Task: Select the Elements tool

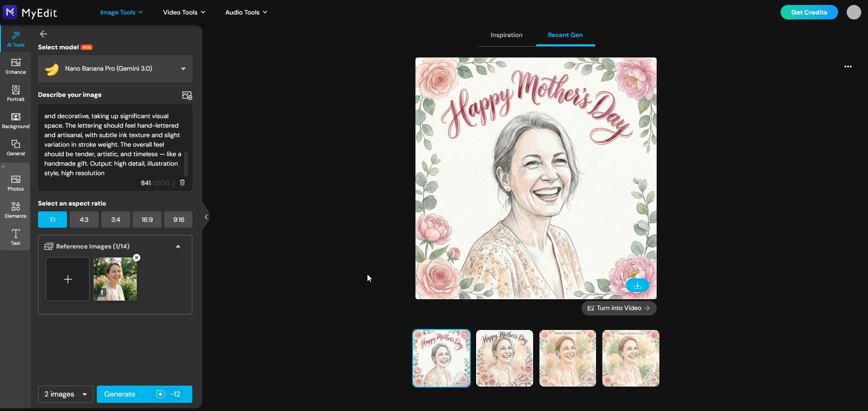Action: 15,210
